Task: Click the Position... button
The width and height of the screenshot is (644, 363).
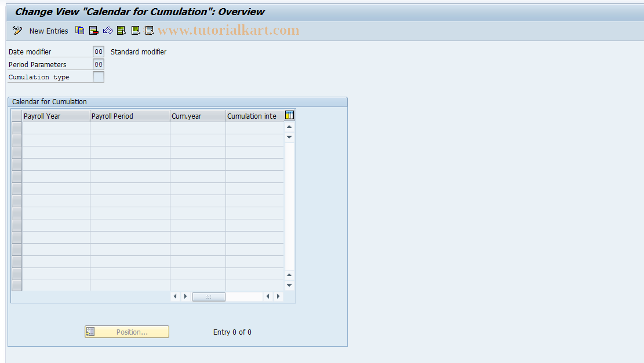Action: (127, 332)
